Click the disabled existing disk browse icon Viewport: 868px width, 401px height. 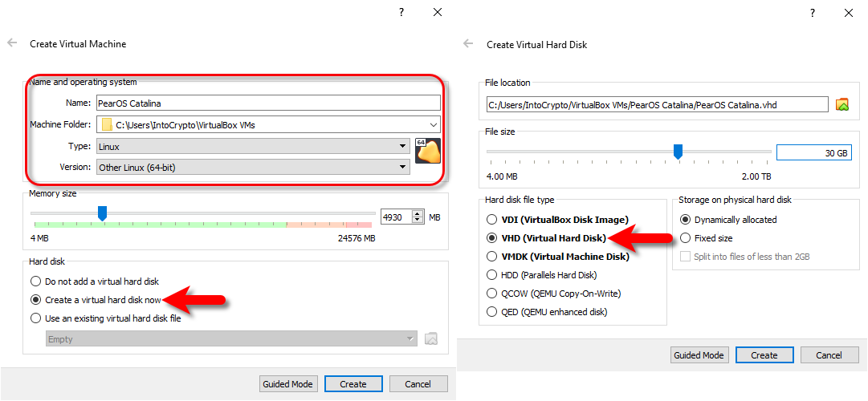click(431, 338)
